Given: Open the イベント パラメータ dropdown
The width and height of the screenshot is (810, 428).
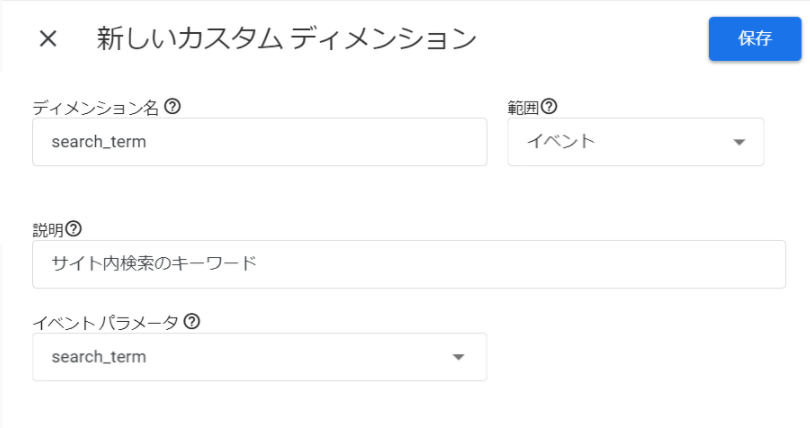Looking at the screenshot, I should (259, 357).
